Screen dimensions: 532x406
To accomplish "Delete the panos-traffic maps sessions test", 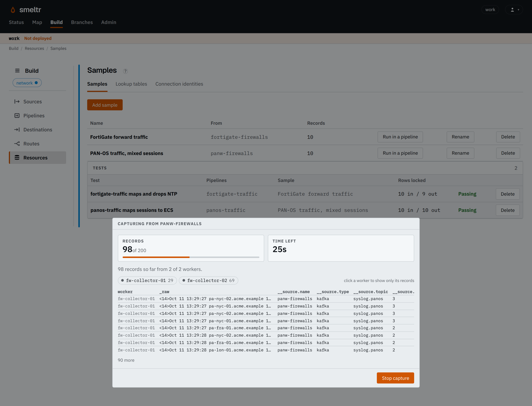I will [508, 210].
